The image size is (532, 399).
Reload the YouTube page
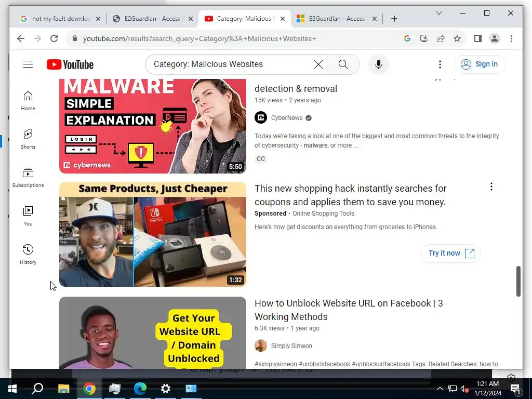[x=54, y=38]
